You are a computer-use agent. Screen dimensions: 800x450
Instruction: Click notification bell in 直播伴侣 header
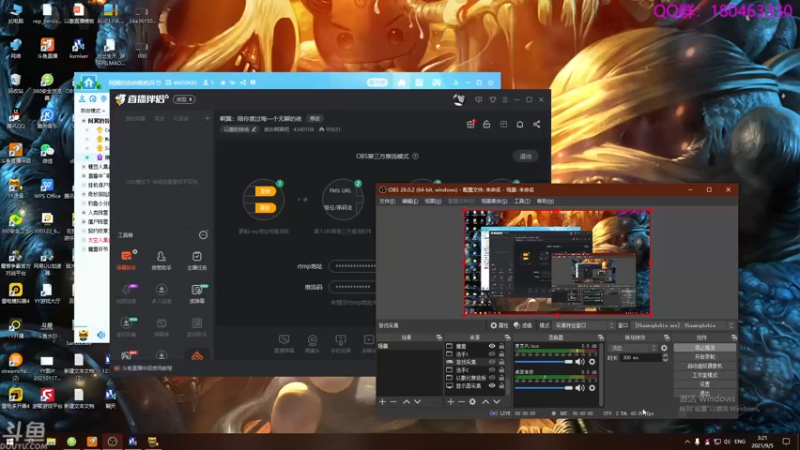pos(520,124)
